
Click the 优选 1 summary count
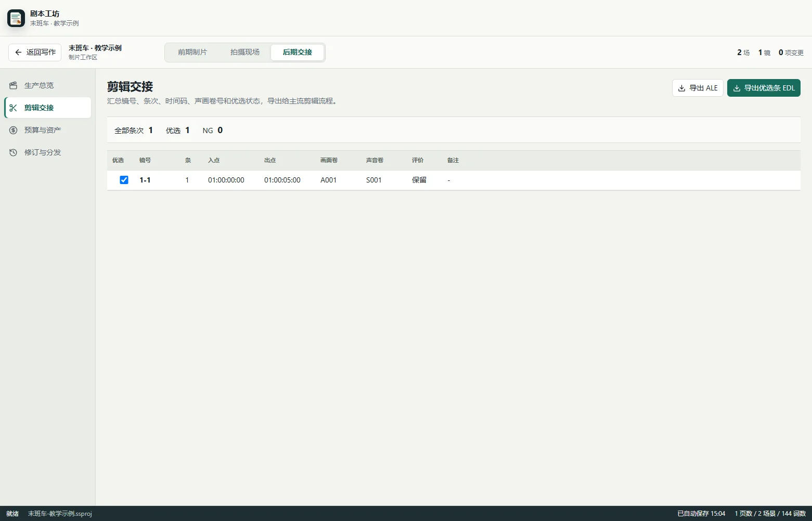click(178, 131)
